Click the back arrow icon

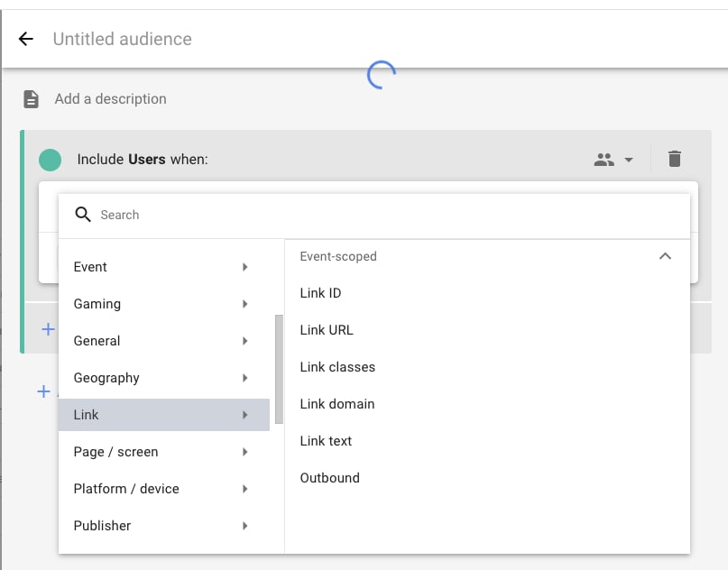(x=25, y=39)
